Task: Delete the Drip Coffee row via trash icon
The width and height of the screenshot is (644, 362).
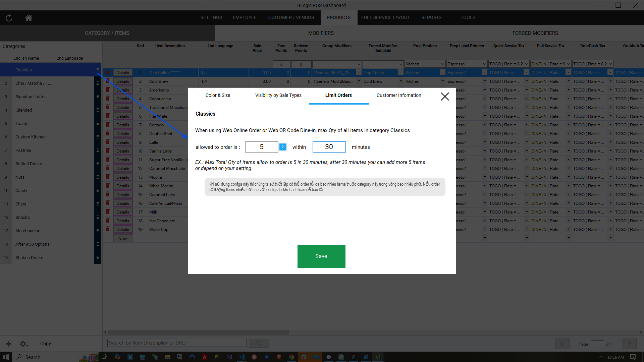Action: pos(108,72)
